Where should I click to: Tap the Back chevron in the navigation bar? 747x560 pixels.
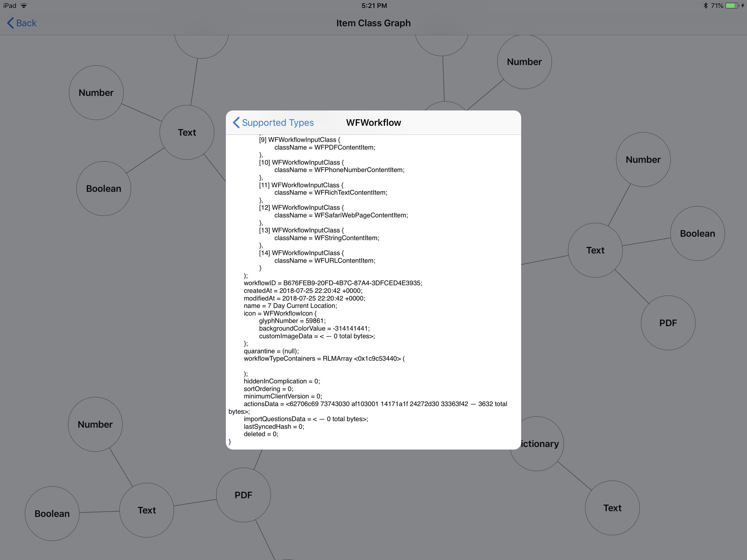click(x=10, y=23)
